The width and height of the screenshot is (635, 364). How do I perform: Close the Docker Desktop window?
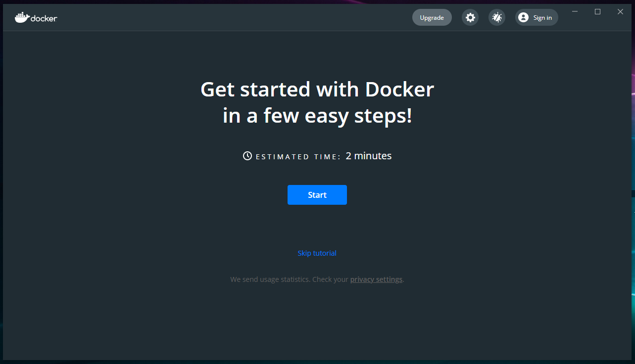620,12
